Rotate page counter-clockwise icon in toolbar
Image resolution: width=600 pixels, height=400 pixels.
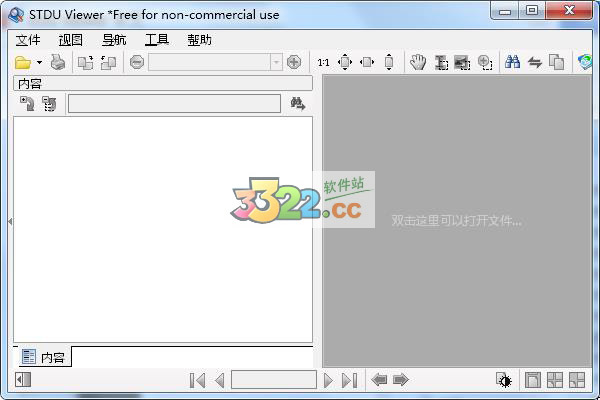coord(108,62)
